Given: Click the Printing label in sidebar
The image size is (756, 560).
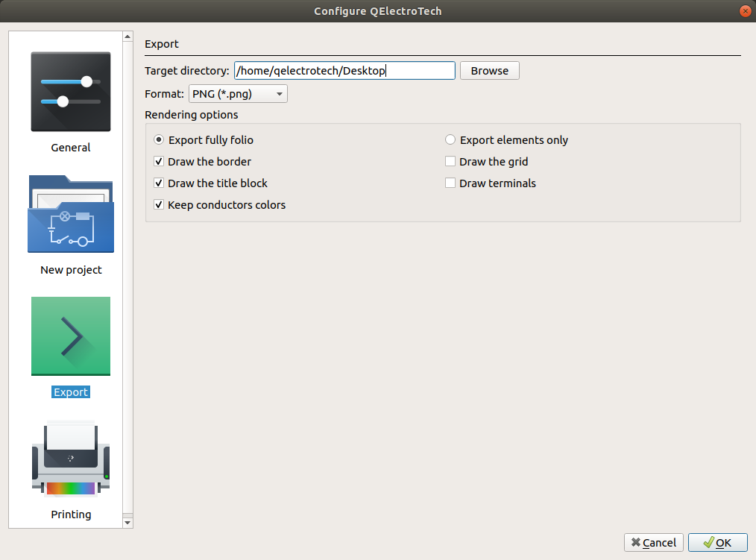Looking at the screenshot, I should (71, 515).
